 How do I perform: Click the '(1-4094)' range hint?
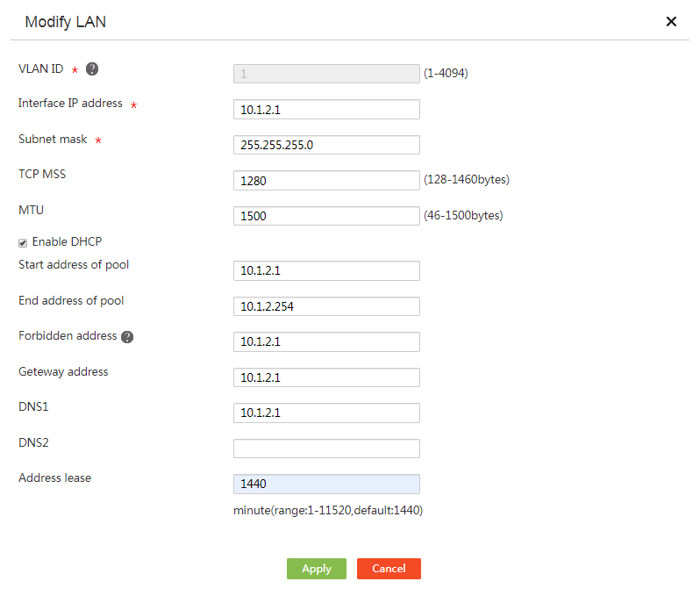click(x=446, y=73)
